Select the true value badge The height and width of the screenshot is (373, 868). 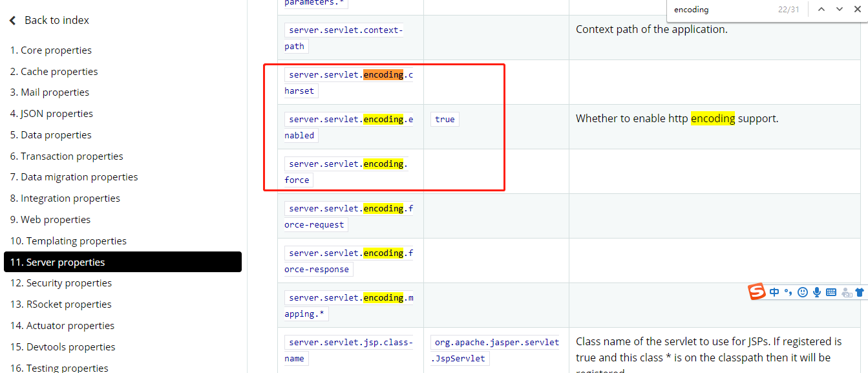point(445,119)
